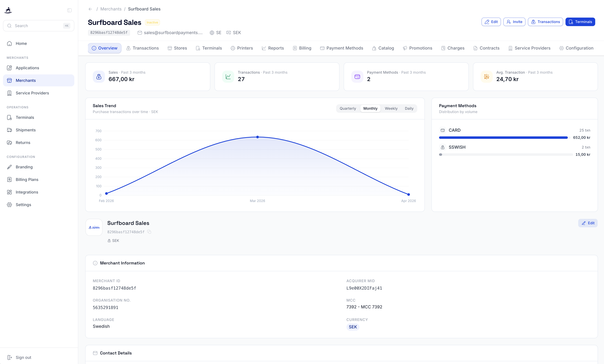Image resolution: width=604 pixels, height=364 pixels.
Task: Open the Applications section for merchants
Action: tap(27, 68)
